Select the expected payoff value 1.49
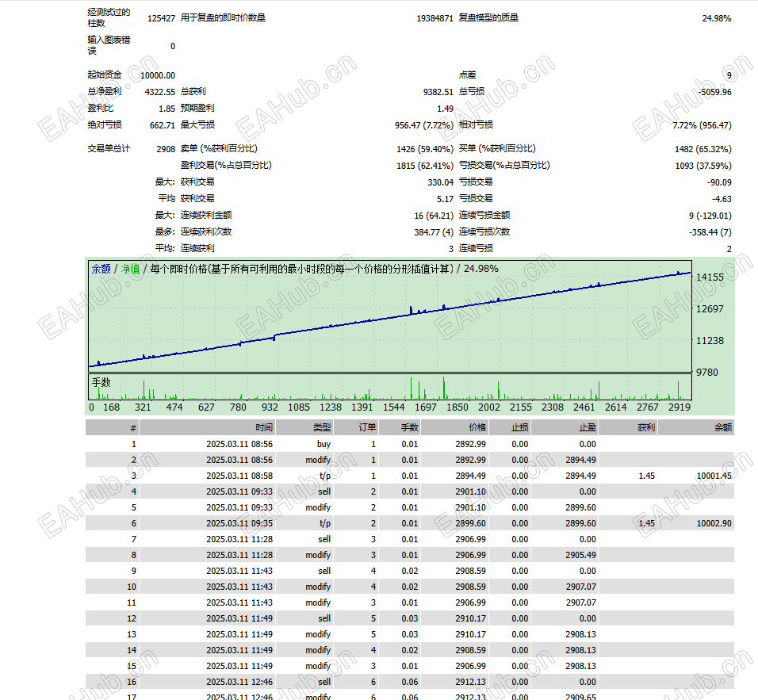Screen dimensions: 758x700 pos(446,109)
